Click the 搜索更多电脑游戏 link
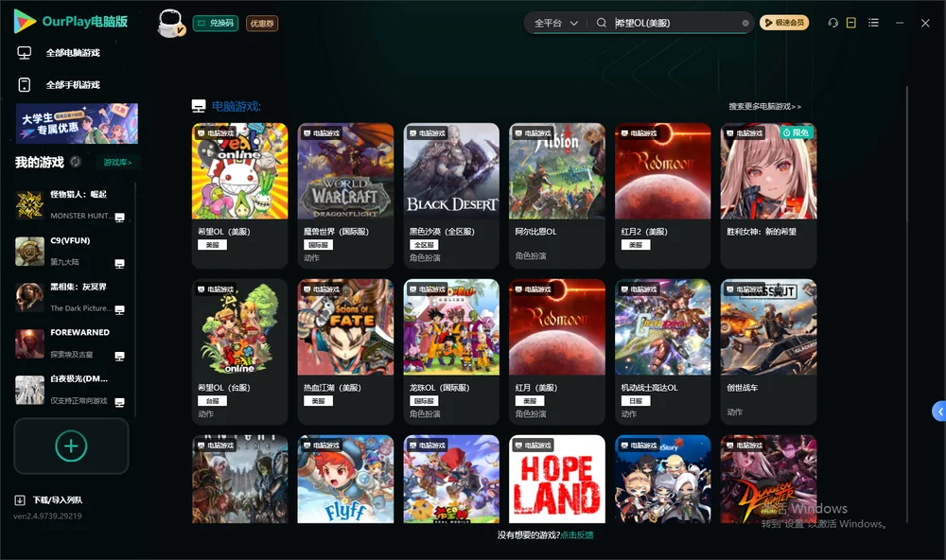Screen dimensions: 946x560 pyautogui.click(x=764, y=106)
